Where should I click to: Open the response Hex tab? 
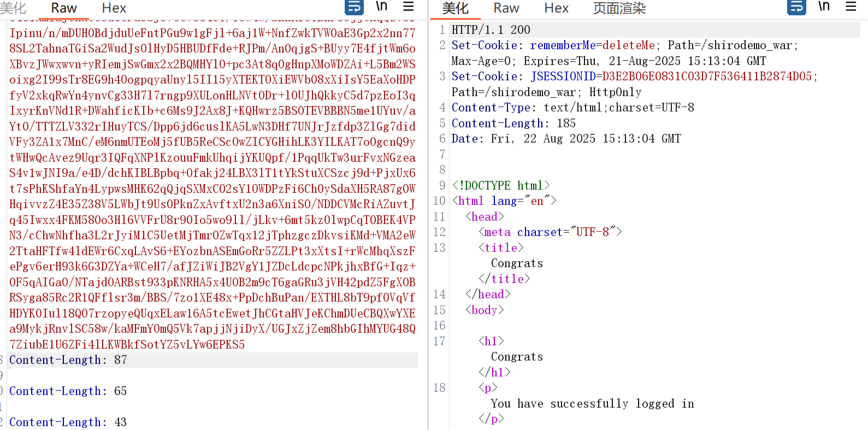coord(556,8)
